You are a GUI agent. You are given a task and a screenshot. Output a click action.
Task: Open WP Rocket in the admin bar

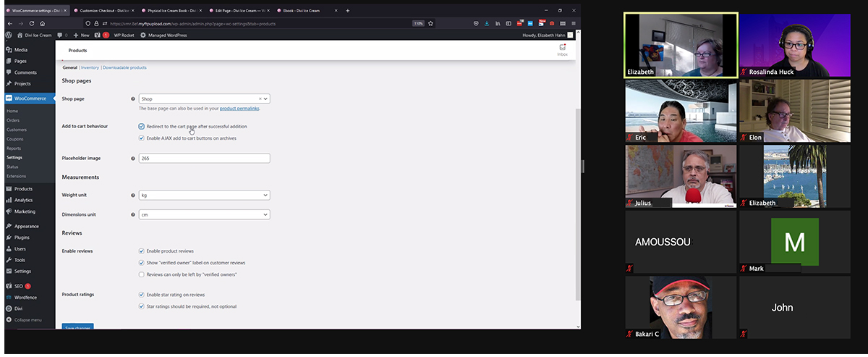124,35
